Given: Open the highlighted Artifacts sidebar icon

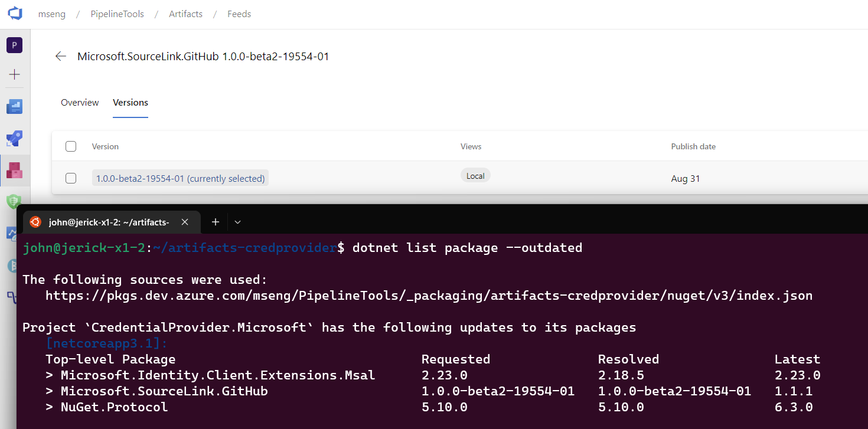Looking at the screenshot, I should click(x=14, y=170).
